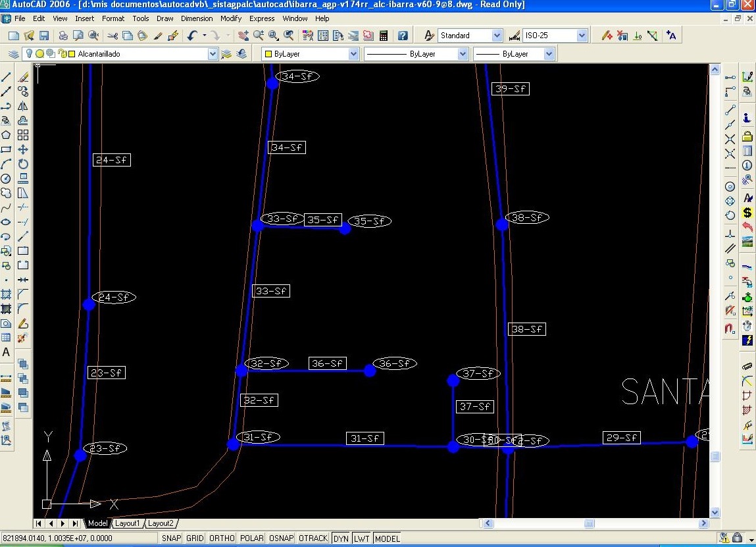Switch to the Layout1 tab
The width and height of the screenshot is (756, 547).
pos(127,523)
